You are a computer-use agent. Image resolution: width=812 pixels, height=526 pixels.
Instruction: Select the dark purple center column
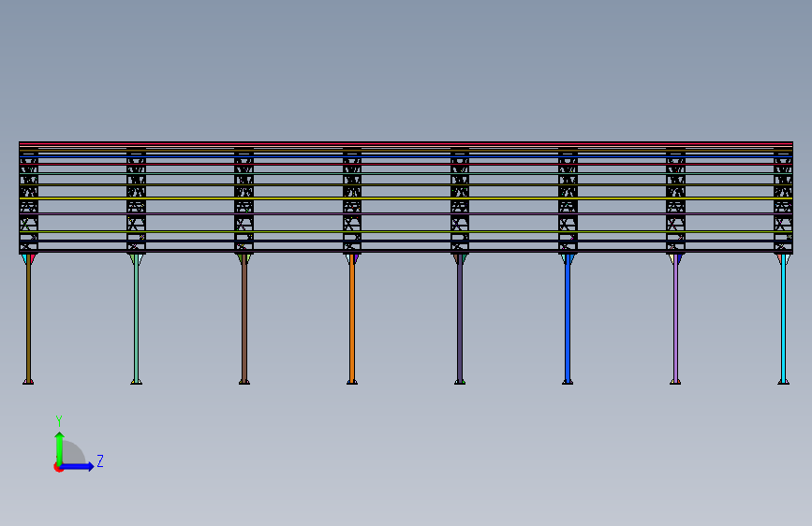coord(460,318)
